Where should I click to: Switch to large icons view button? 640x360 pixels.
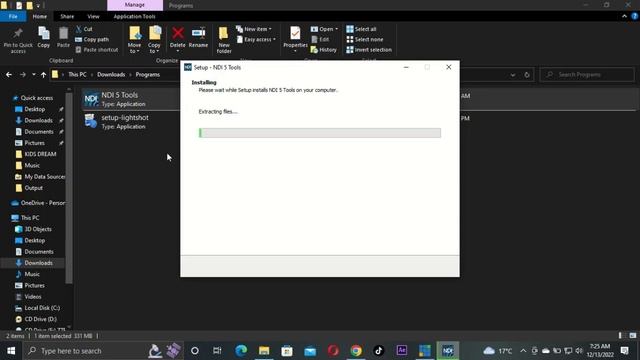(633, 336)
